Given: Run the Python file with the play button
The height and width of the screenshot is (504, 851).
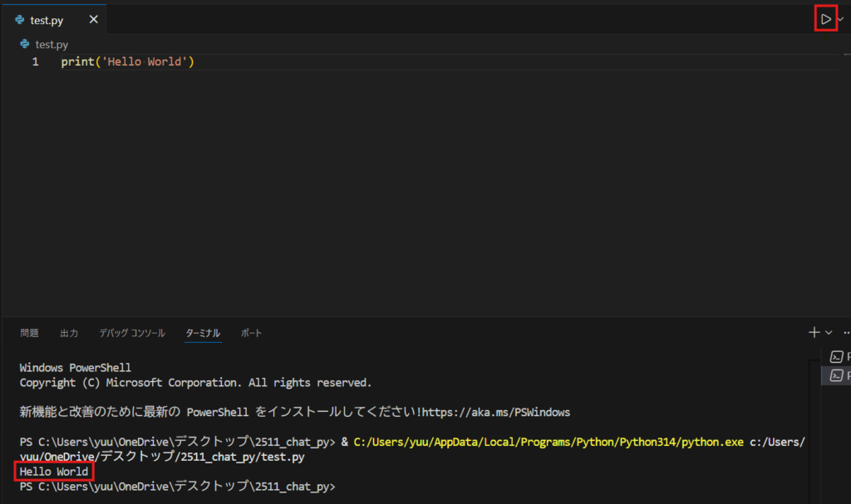Looking at the screenshot, I should click(x=825, y=18).
